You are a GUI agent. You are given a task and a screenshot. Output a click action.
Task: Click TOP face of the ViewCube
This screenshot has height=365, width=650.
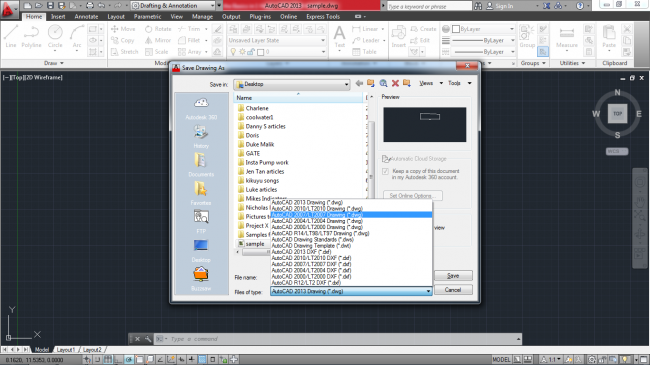[x=618, y=114]
